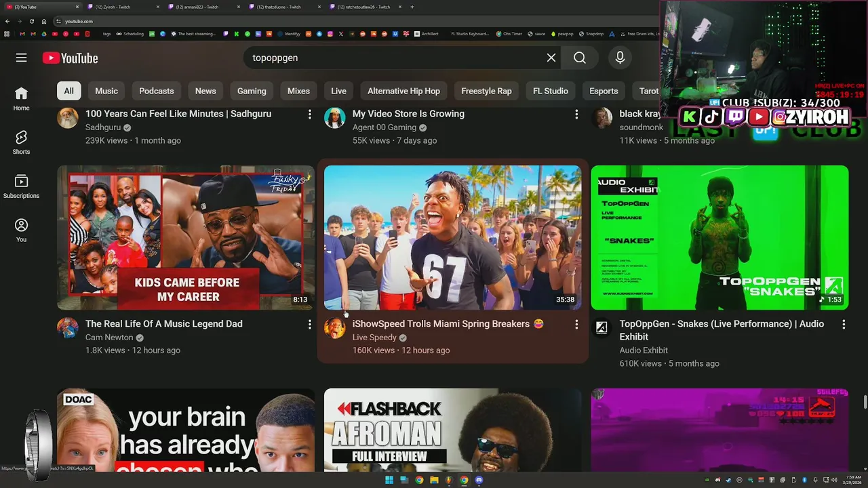Switch to the ratchetoutlaw26 Twitch tab

pos(366,7)
